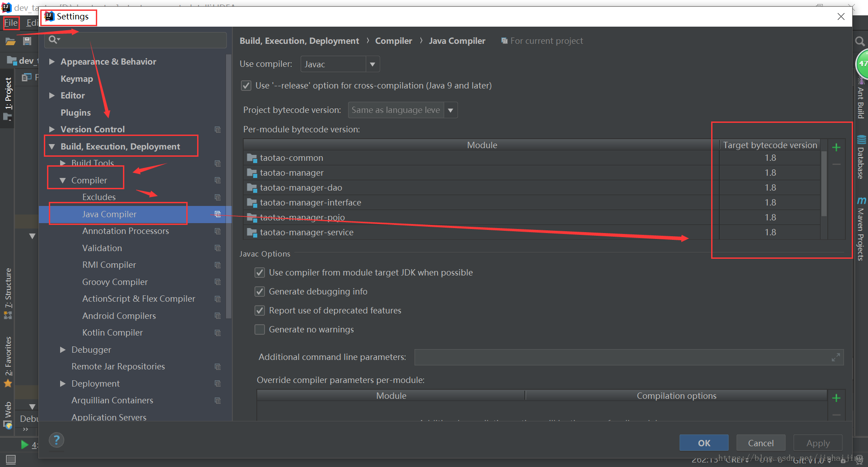Expand Appearance & Behavior settings

click(x=52, y=62)
